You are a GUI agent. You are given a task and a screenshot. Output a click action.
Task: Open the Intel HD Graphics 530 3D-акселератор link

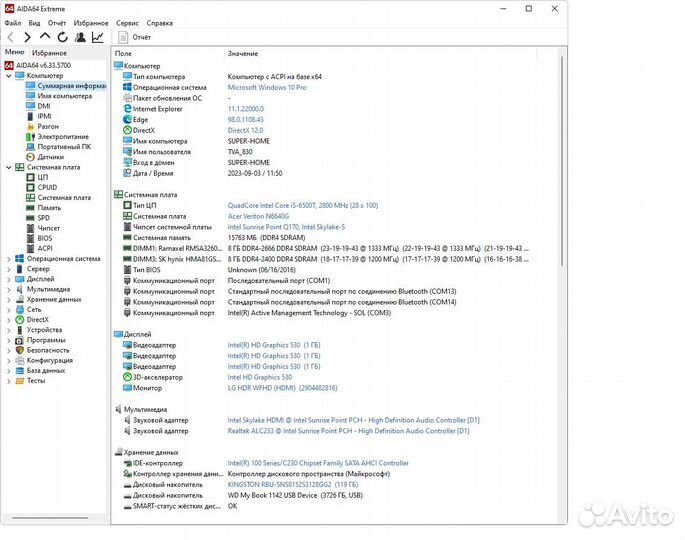coord(259,377)
